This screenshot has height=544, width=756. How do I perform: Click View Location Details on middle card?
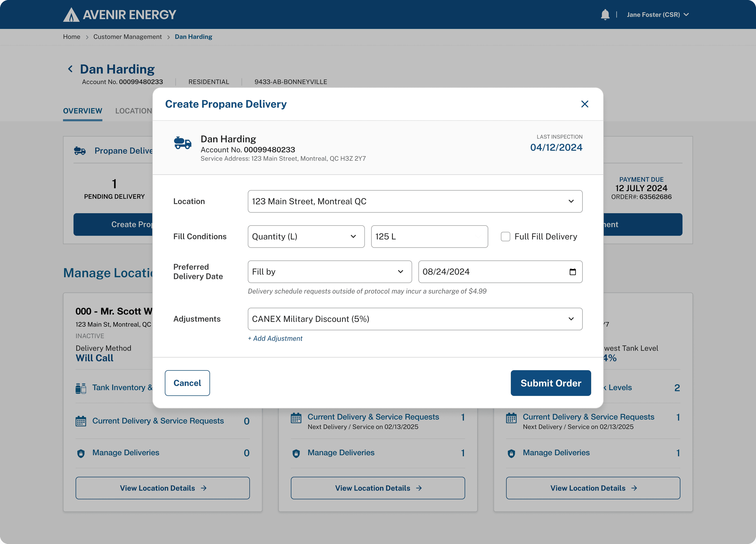378,488
